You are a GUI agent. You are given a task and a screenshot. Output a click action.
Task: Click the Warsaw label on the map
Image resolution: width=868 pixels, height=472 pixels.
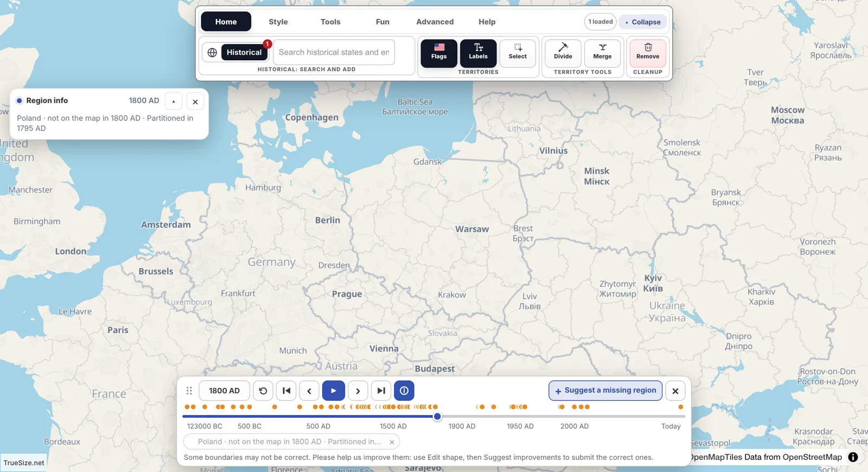click(472, 229)
